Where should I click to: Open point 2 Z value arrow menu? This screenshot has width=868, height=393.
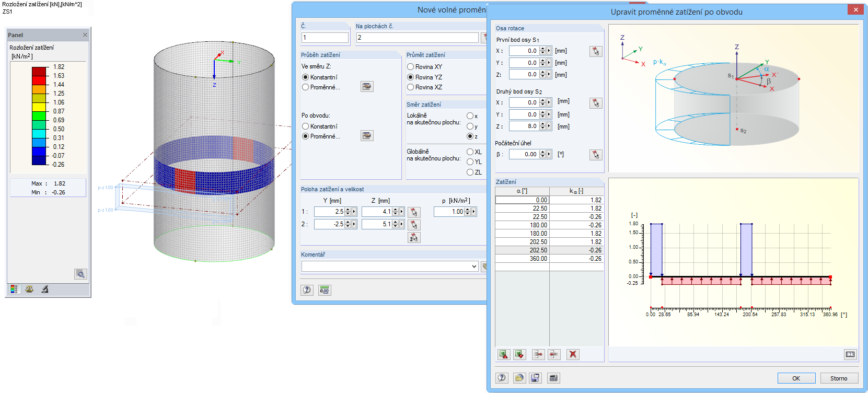pyautogui.click(x=401, y=224)
